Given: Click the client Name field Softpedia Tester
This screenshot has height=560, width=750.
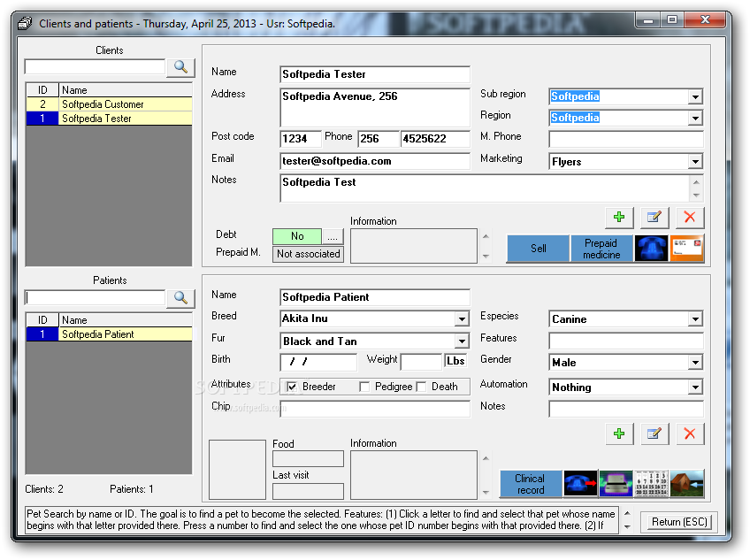Looking at the screenshot, I should click(374, 74).
